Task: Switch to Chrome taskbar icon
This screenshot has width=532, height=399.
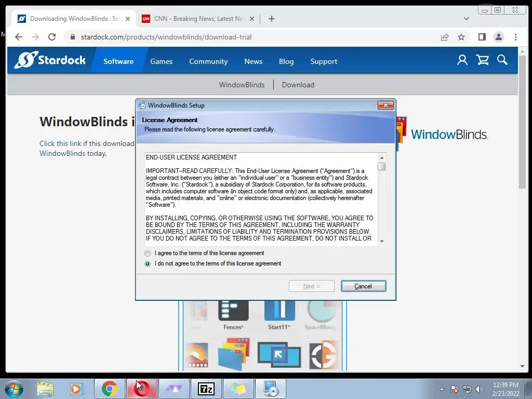Action: point(109,389)
